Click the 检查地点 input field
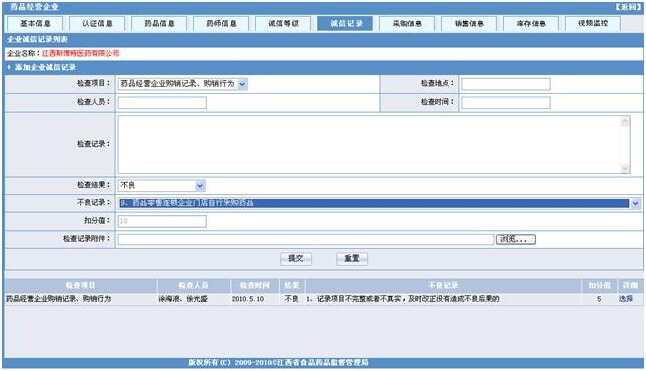The width and height of the screenshot is (646, 371). coord(506,84)
